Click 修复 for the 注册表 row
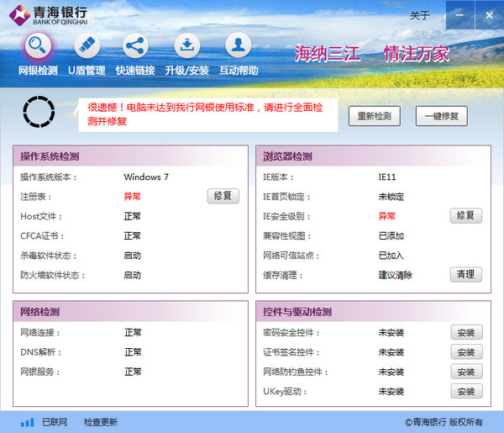Image resolution: width=504 pixels, height=433 pixels. click(x=223, y=196)
